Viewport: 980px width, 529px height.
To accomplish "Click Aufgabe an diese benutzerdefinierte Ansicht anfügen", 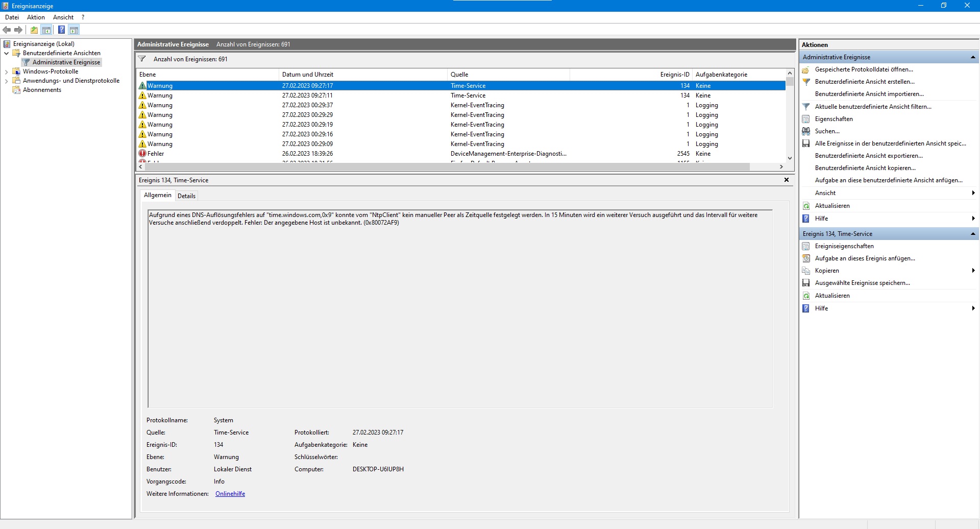I will 889,180.
